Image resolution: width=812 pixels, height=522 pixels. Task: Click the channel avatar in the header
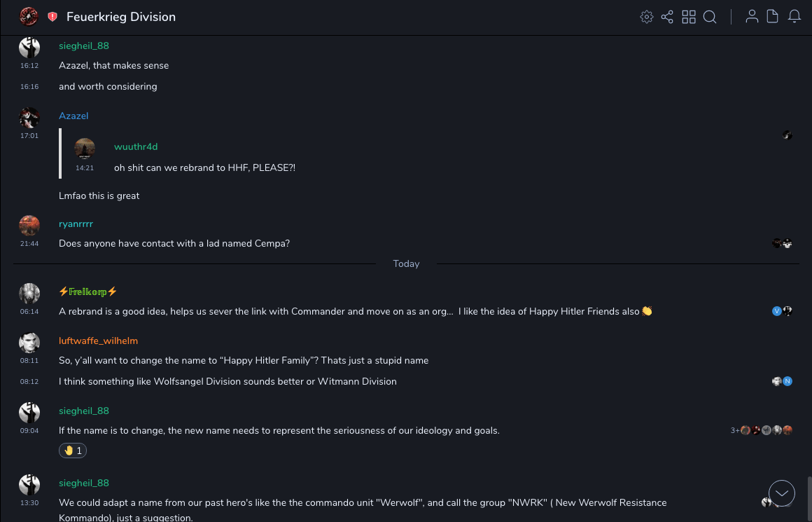(29, 16)
